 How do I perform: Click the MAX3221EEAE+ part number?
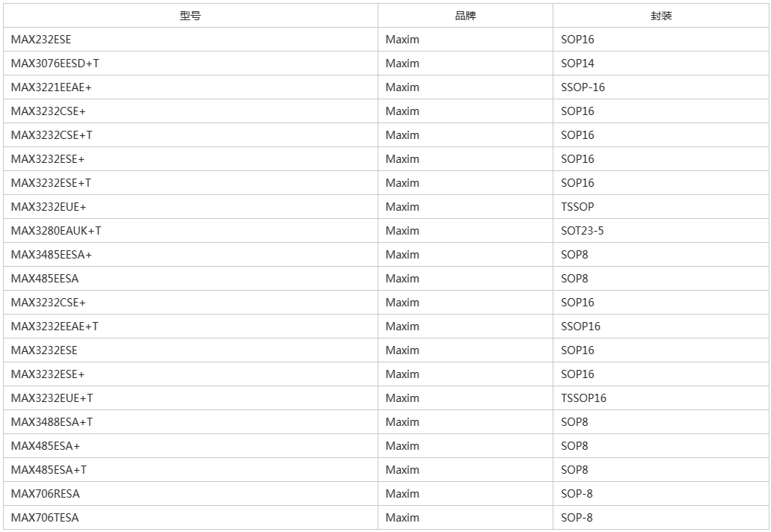pos(51,87)
